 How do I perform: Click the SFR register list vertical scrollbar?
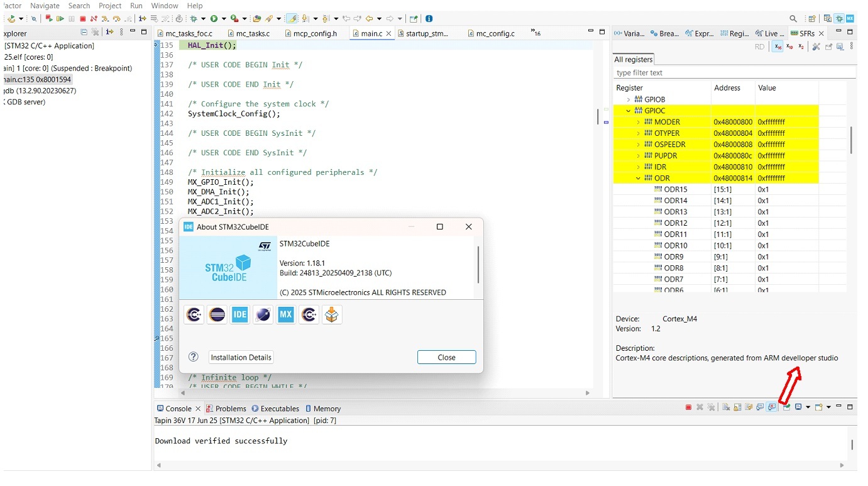pos(851,140)
